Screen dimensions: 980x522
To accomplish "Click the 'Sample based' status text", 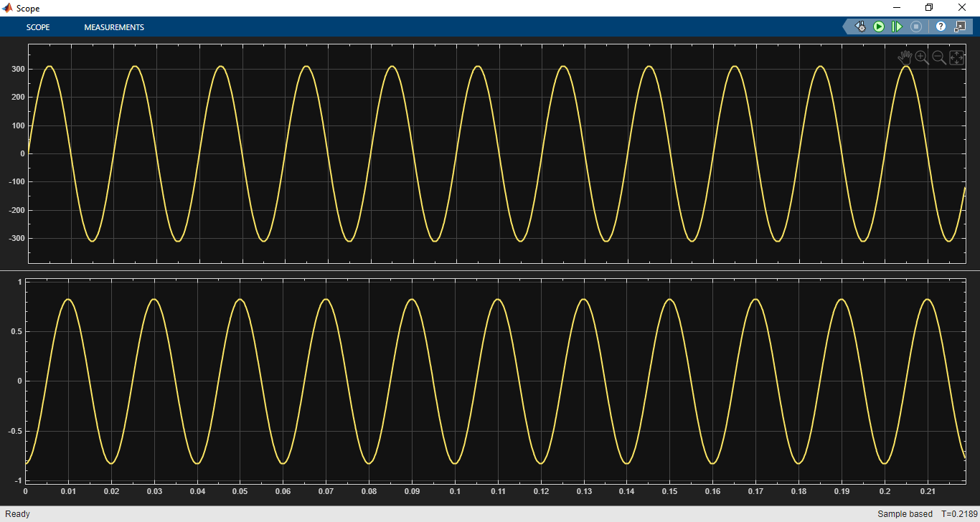I will (905, 514).
